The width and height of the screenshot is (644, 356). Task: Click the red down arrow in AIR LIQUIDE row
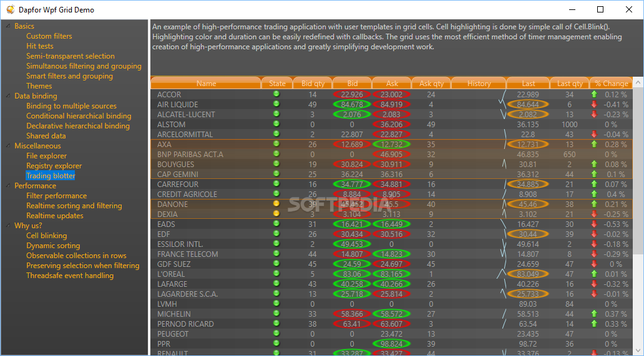tap(594, 104)
